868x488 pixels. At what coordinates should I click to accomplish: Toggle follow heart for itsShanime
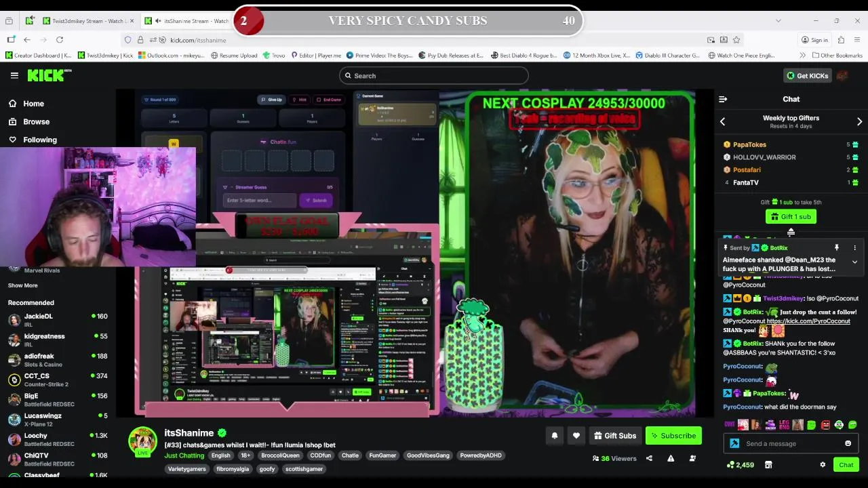click(576, 436)
